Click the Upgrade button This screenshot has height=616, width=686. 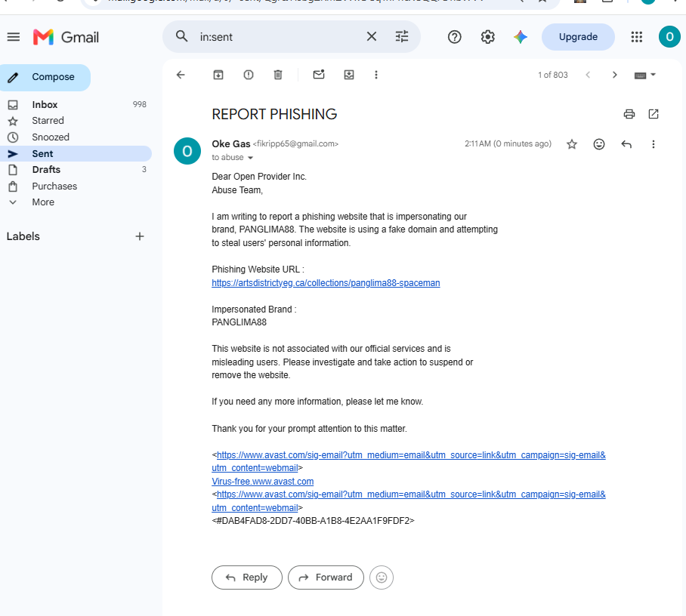point(578,37)
